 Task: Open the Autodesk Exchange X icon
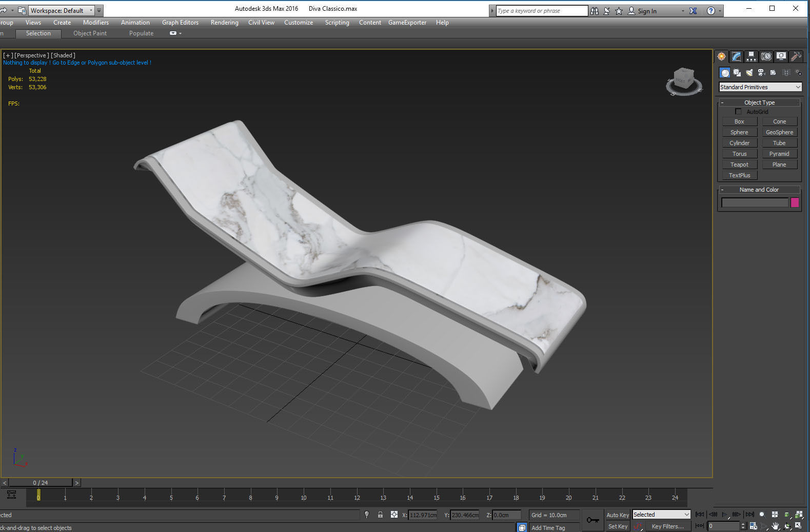[x=693, y=11]
